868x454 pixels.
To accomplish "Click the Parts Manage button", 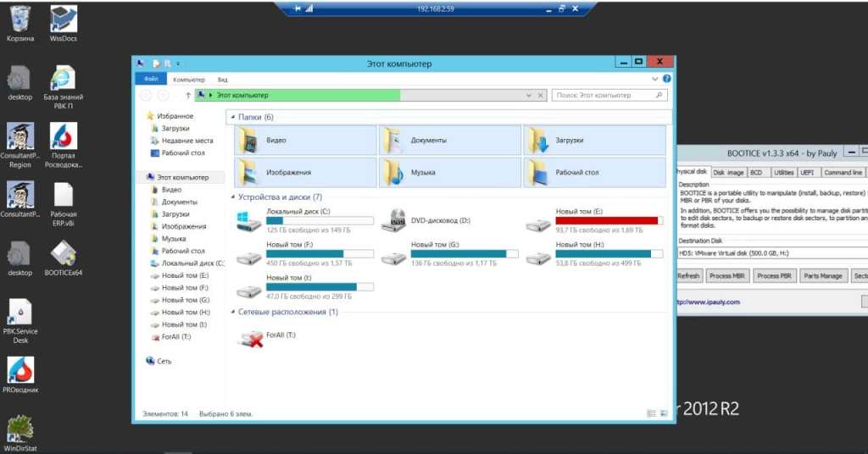I will (x=822, y=276).
